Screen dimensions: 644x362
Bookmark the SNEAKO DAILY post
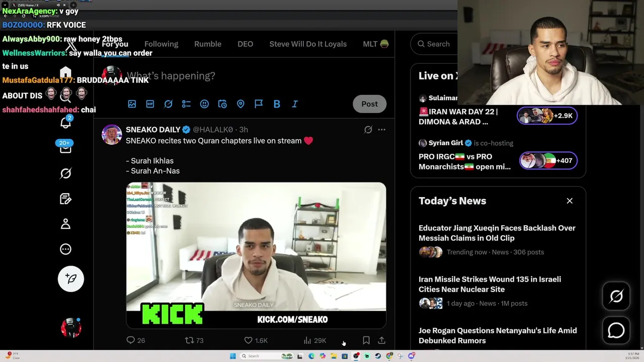point(366,340)
